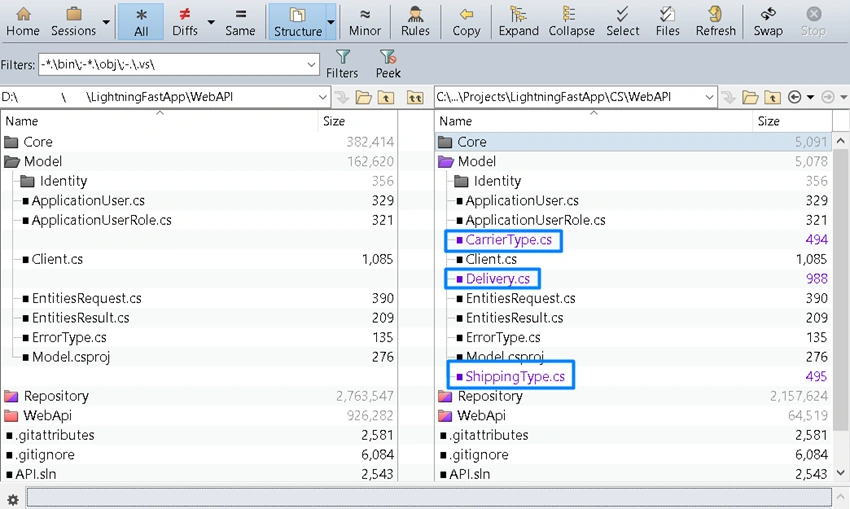Collapse all folders with Collapse button
This screenshot has height=509, width=850.
(571, 22)
